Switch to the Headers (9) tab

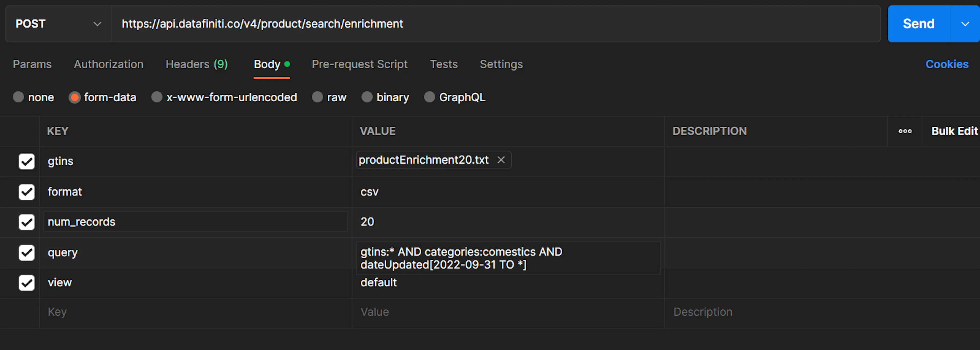coord(196,64)
